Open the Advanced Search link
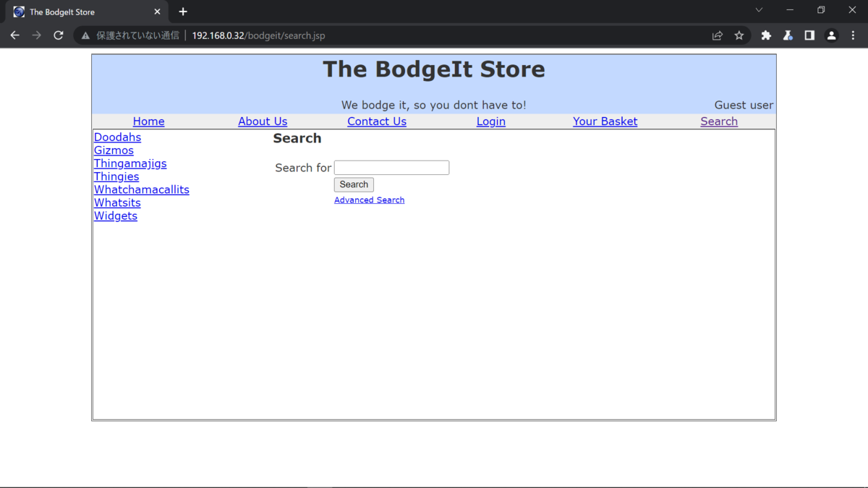Image resolution: width=868 pixels, height=488 pixels. pyautogui.click(x=369, y=200)
